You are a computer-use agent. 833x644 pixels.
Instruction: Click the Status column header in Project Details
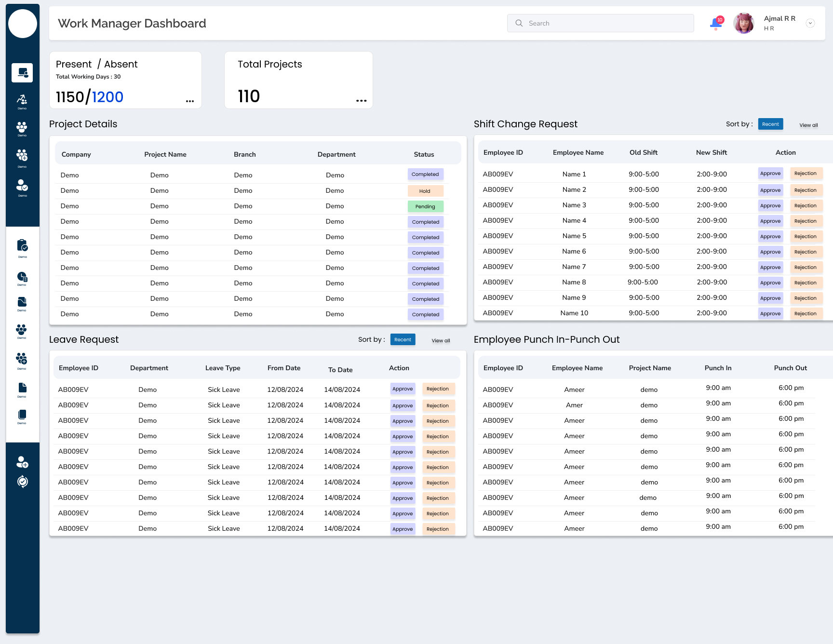[424, 154]
